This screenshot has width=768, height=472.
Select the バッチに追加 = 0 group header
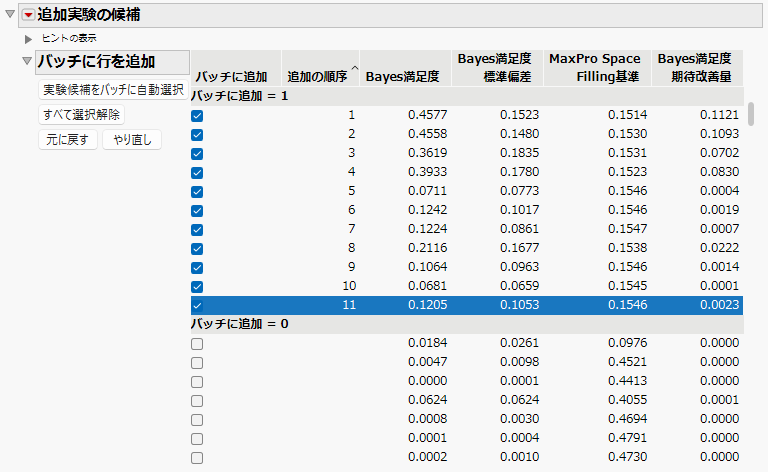point(467,324)
